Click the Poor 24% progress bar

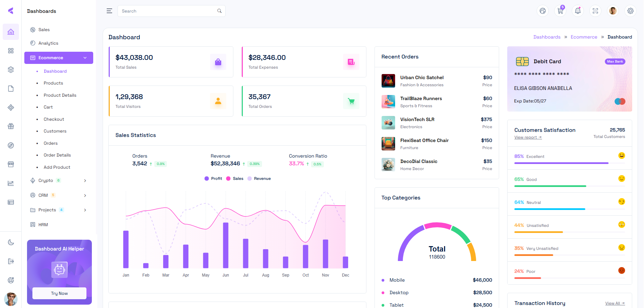(x=569, y=278)
